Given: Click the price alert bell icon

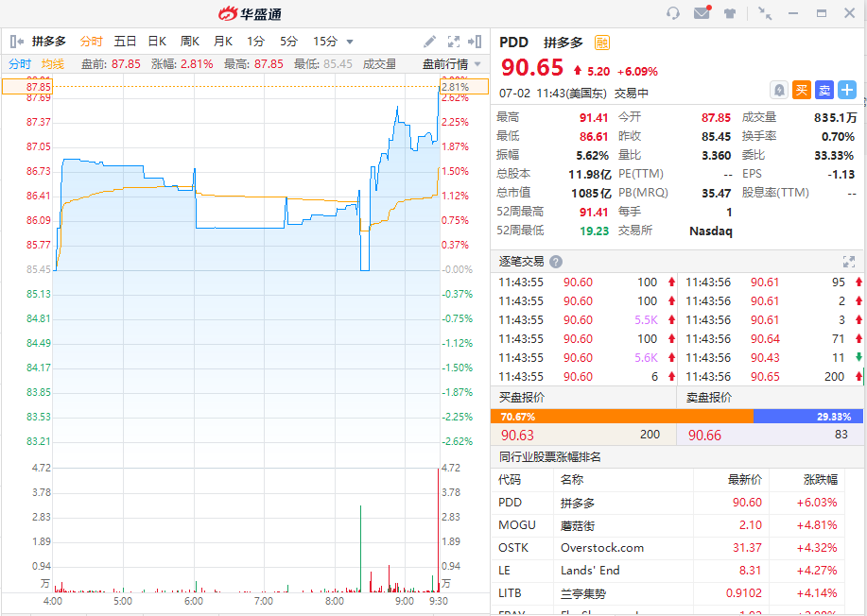Looking at the screenshot, I should pyautogui.click(x=779, y=90).
